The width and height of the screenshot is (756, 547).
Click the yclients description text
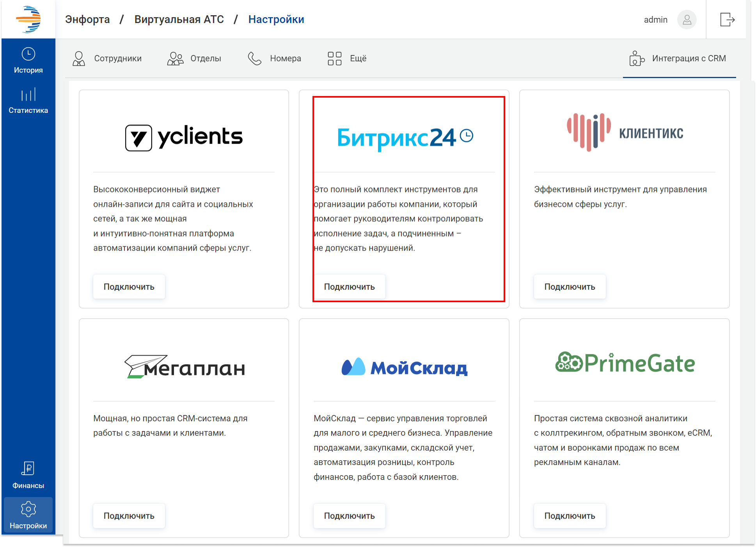[x=173, y=219]
